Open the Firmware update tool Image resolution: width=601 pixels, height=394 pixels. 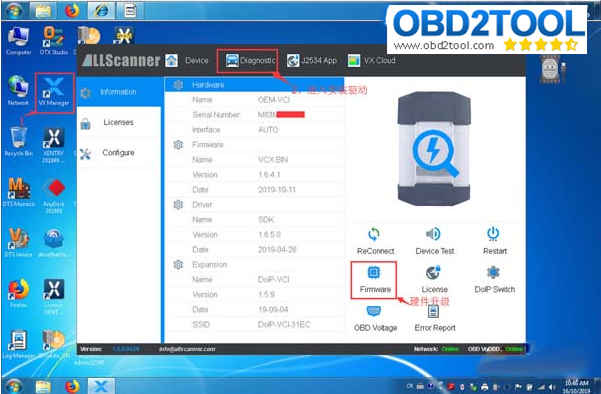pyautogui.click(x=374, y=280)
